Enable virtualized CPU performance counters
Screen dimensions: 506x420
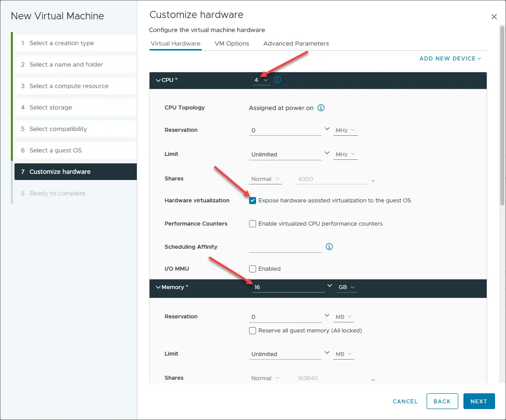pyautogui.click(x=253, y=224)
